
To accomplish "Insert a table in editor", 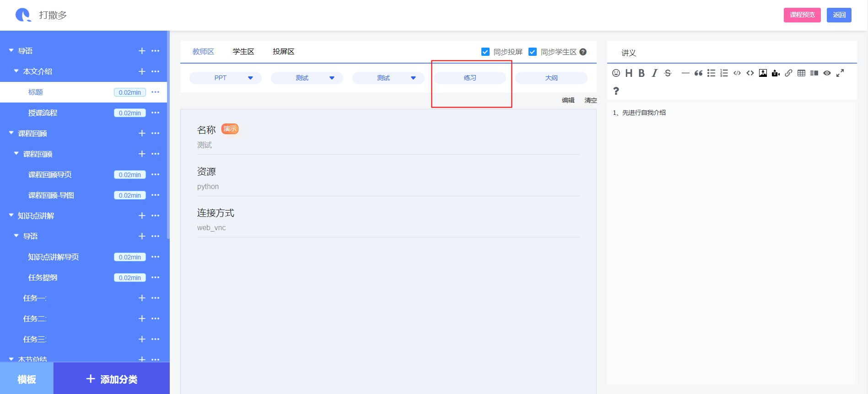I will [801, 73].
